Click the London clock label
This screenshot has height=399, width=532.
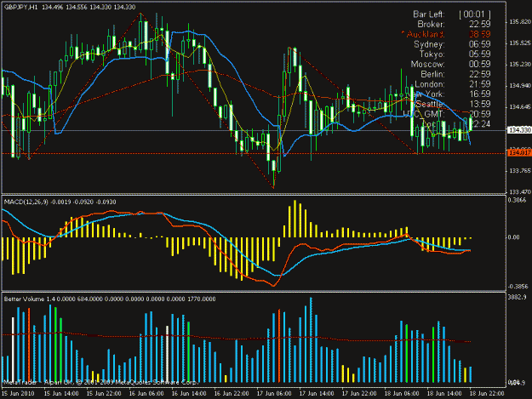tap(430, 84)
